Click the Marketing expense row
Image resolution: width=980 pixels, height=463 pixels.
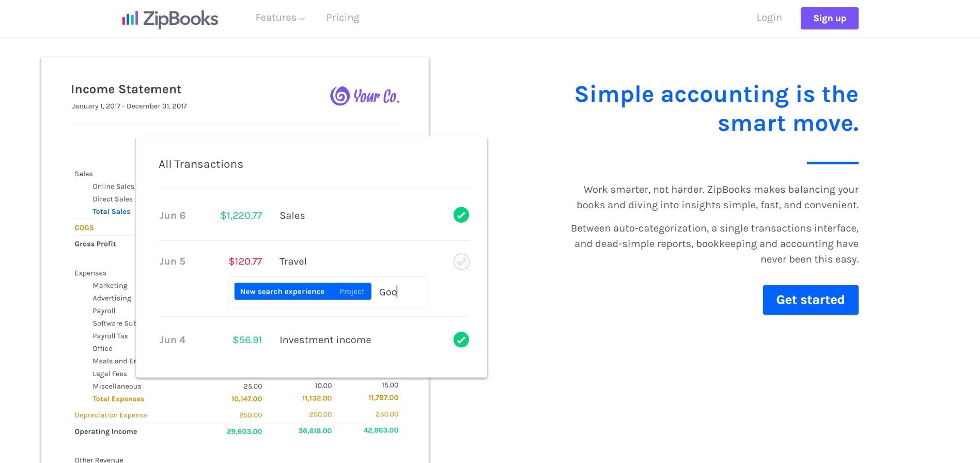[x=110, y=285]
